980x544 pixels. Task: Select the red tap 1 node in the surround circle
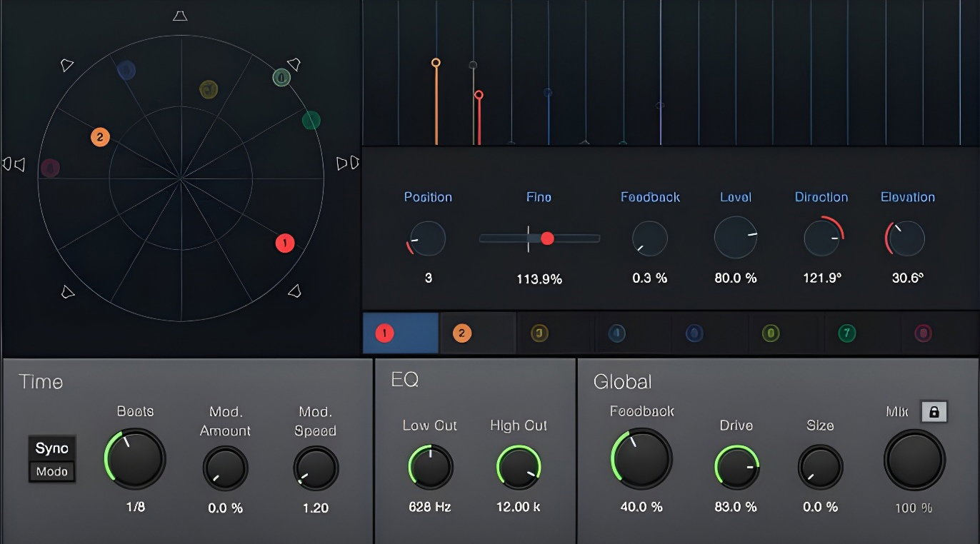pos(285,243)
